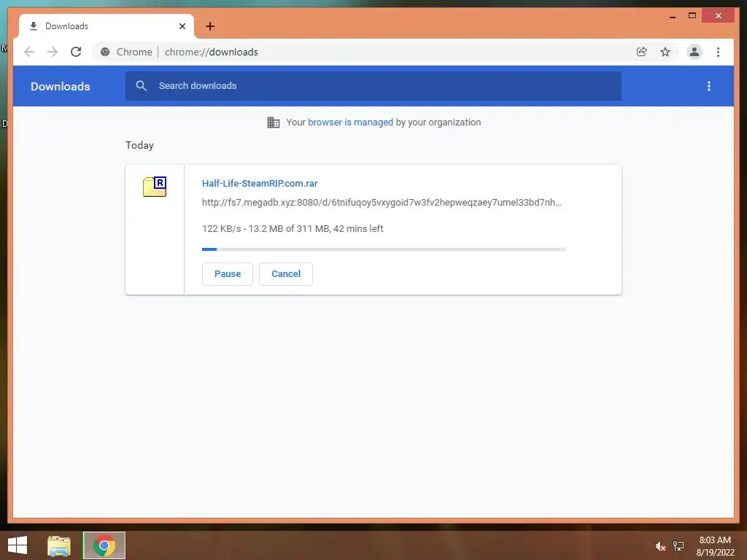The image size is (747, 560).
Task: Open the Half-Life-SteamRIP.com.rar link
Action: click(260, 183)
